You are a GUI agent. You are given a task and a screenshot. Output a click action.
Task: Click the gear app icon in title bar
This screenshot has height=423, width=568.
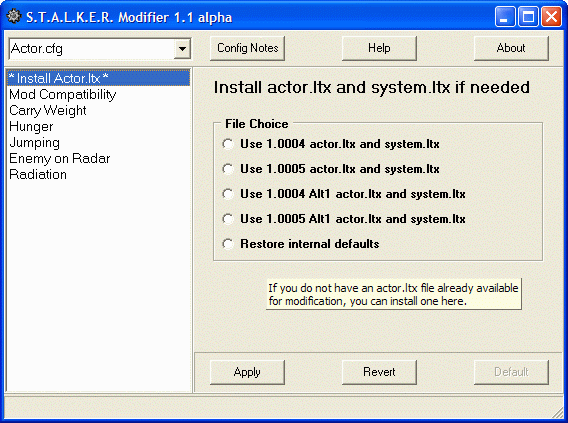pyautogui.click(x=14, y=16)
